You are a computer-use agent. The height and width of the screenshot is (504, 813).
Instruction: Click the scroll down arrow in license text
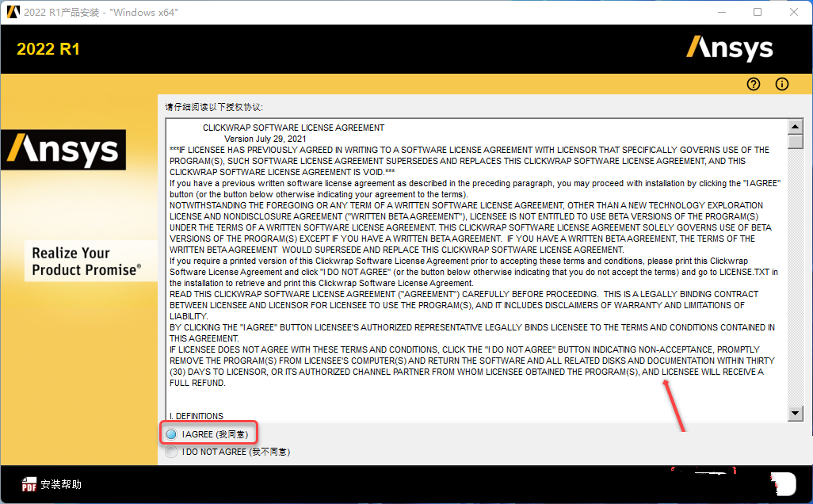coord(795,413)
